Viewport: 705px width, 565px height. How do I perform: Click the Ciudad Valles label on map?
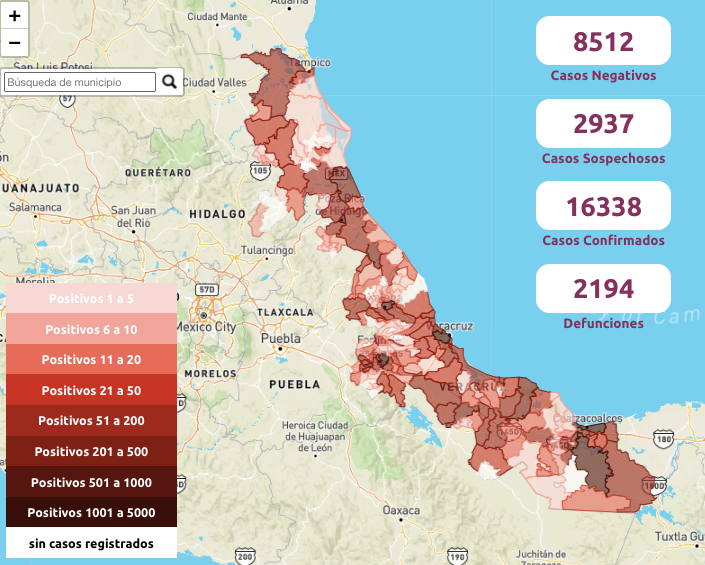click(214, 83)
